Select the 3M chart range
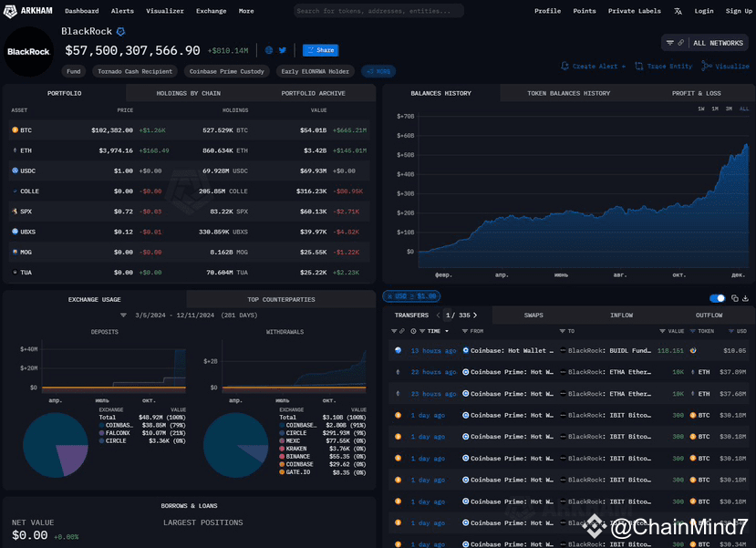This screenshot has width=756, height=548. [729, 109]
